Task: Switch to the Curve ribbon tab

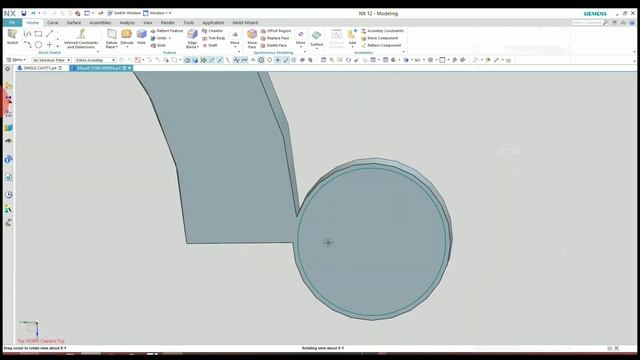Action: (x=52, y=23)
